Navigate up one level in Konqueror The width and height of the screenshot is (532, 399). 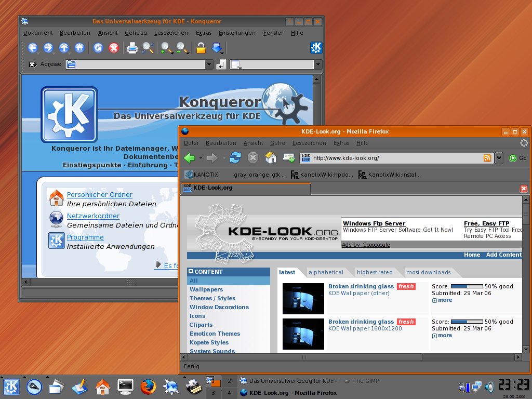(x=64, y=48)
